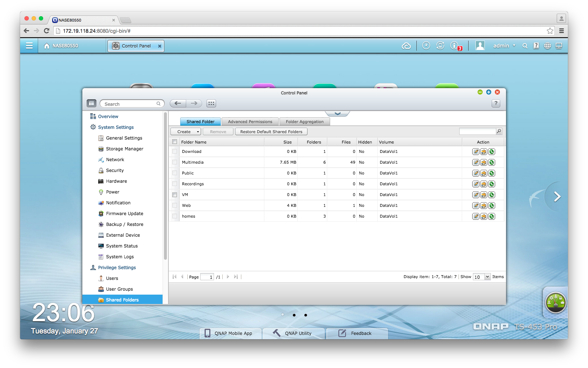Bookmark page with Chrome star icon

(550, 31)
